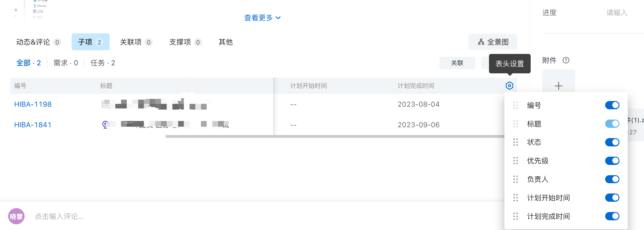This screenshot has height=230, width=644.
Task: Turn off the 计划完成时间 column switch
Action: (612, 216)
